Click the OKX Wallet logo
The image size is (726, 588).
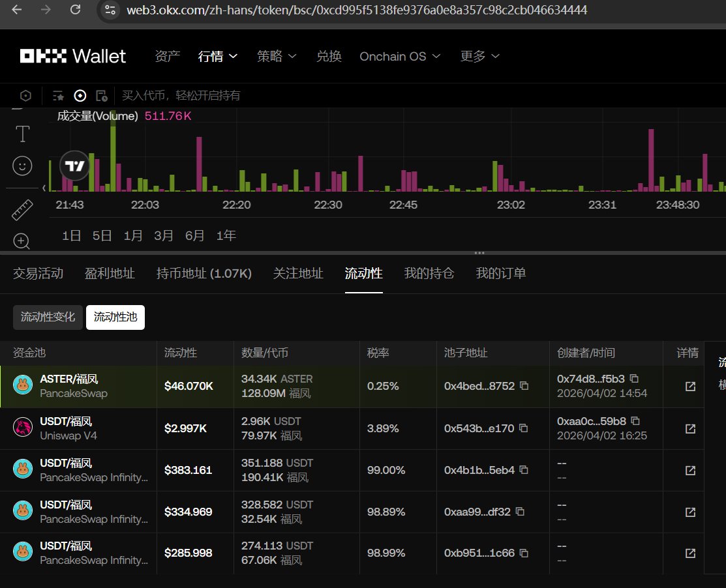tap(72, 56)
